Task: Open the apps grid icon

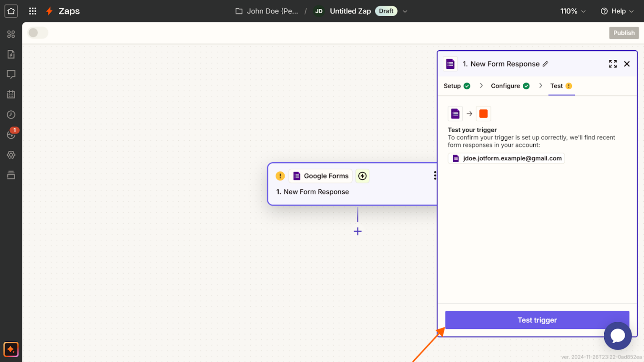Action: (32, 11)
